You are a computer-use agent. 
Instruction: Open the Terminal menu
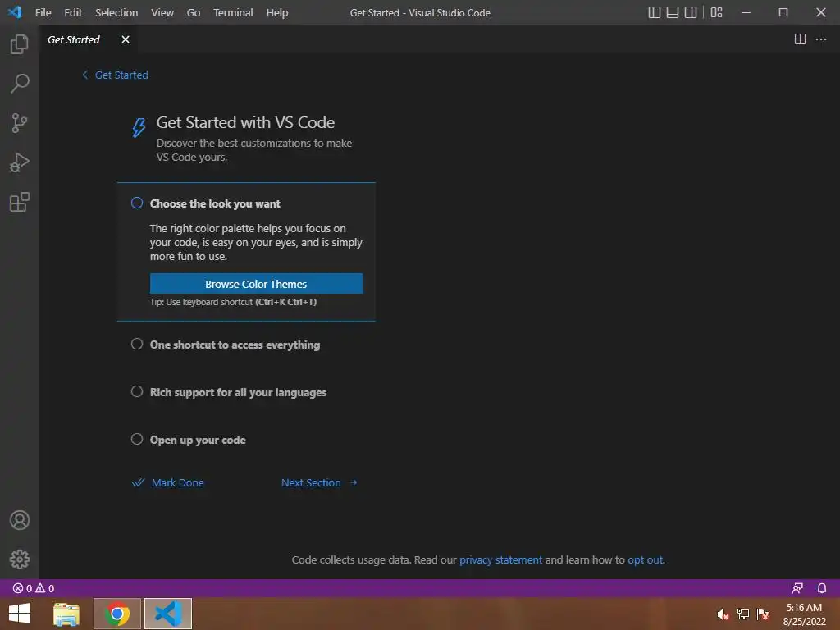click(233, 12)
